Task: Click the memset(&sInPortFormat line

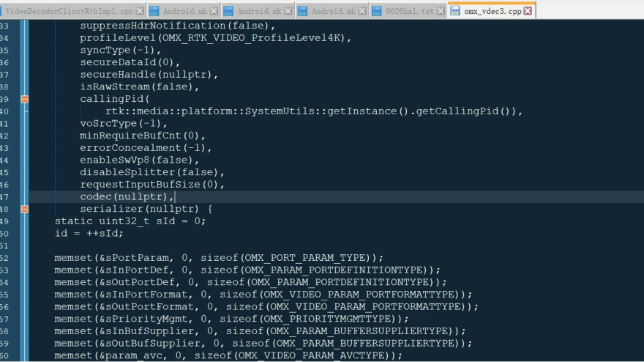Action: click(x=263, y=295)
